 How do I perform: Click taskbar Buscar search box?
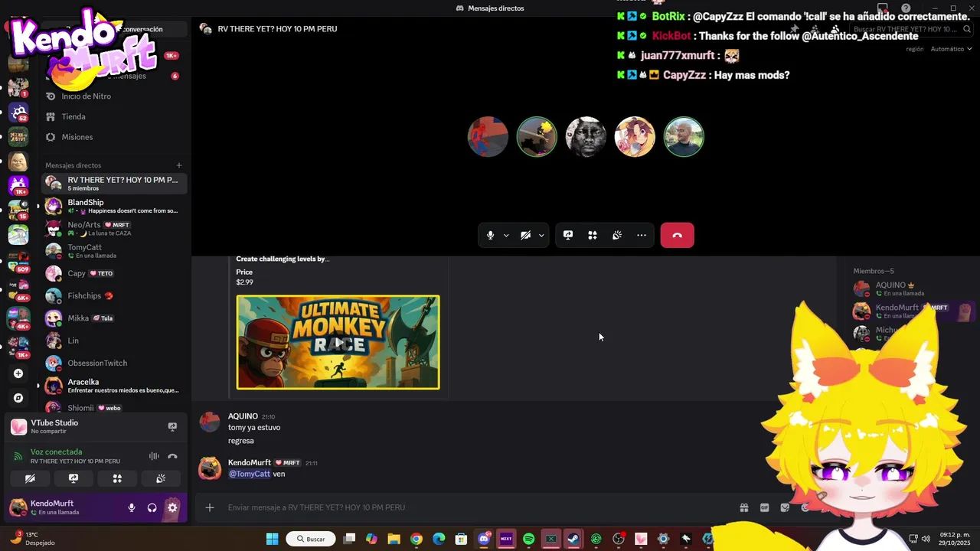(312, 539)
